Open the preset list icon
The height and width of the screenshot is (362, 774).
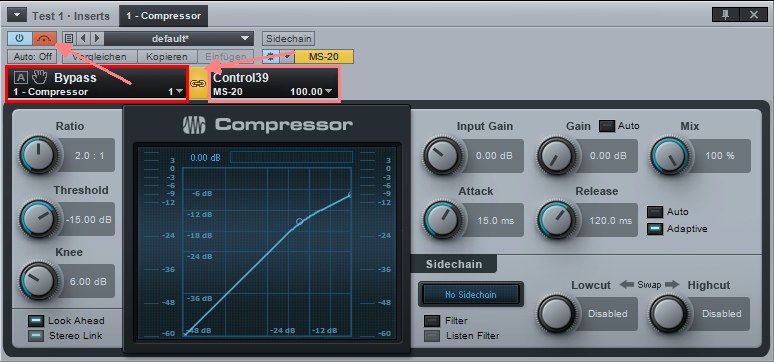click(69, 38)
